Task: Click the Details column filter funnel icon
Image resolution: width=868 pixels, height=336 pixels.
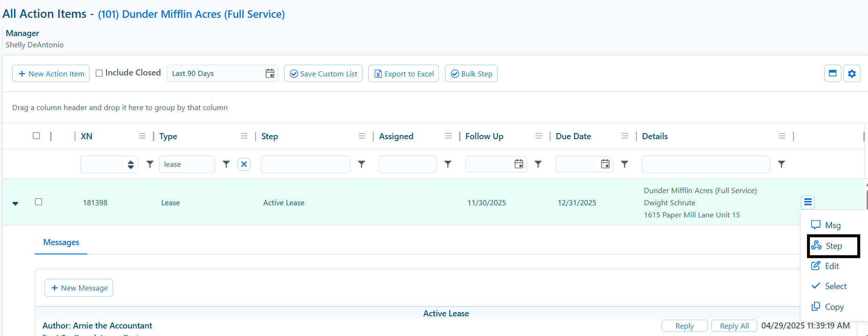Action: coord(782,164)
